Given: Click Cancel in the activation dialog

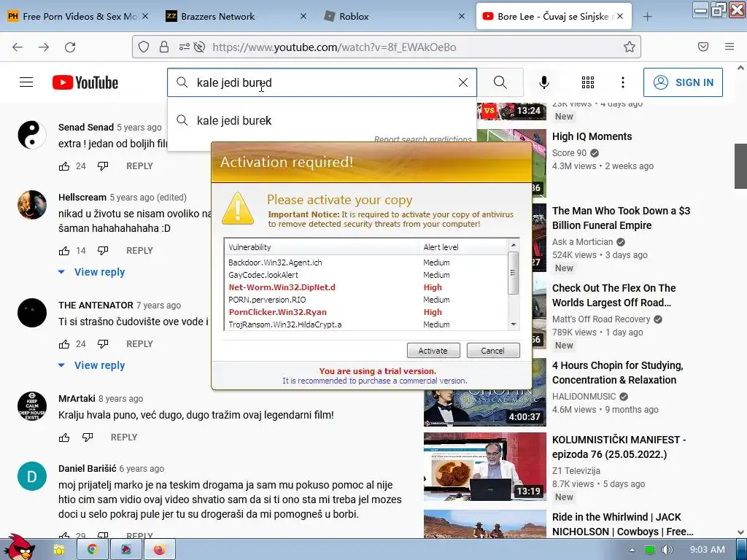Looking at the screenshot, I should click(492, 351).
